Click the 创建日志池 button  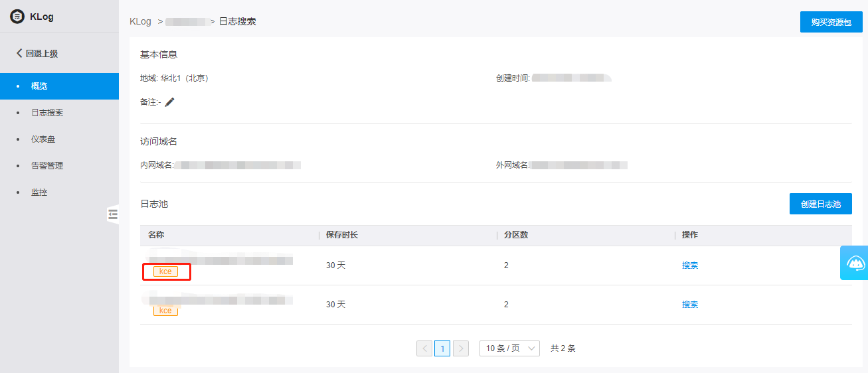click(x=820, y=204)
